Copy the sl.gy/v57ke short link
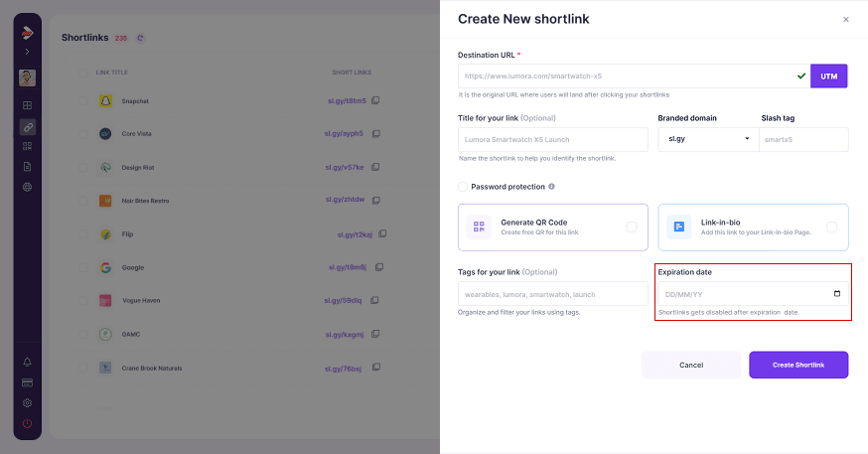The image size is (868, 454). click(375, 167)
